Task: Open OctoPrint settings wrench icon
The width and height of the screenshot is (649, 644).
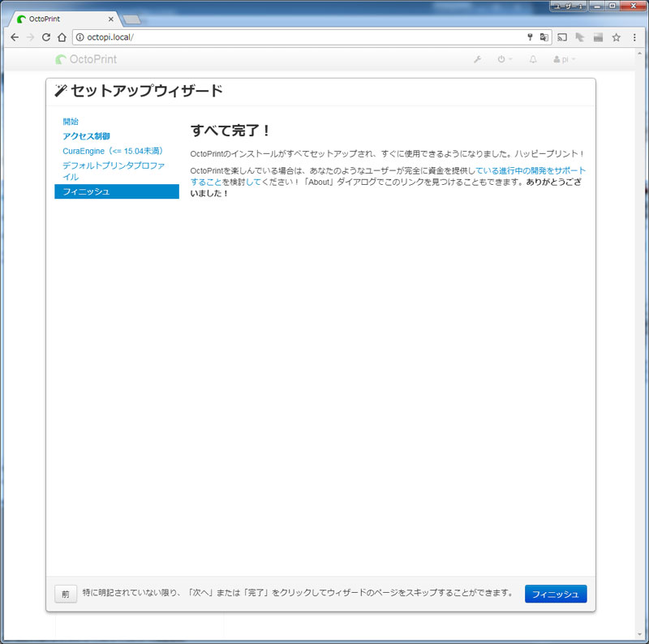Action: 477,59
